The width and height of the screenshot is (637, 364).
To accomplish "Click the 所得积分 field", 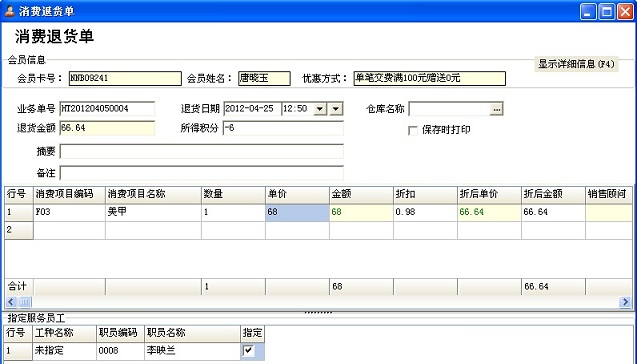I will pyautogui.click(x=283, y=128).
